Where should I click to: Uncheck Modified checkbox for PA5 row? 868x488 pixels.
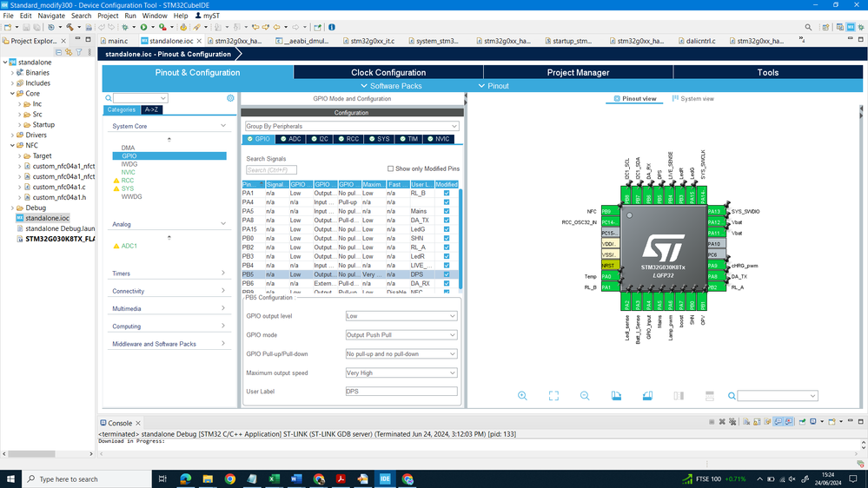(x=447, y=211)
